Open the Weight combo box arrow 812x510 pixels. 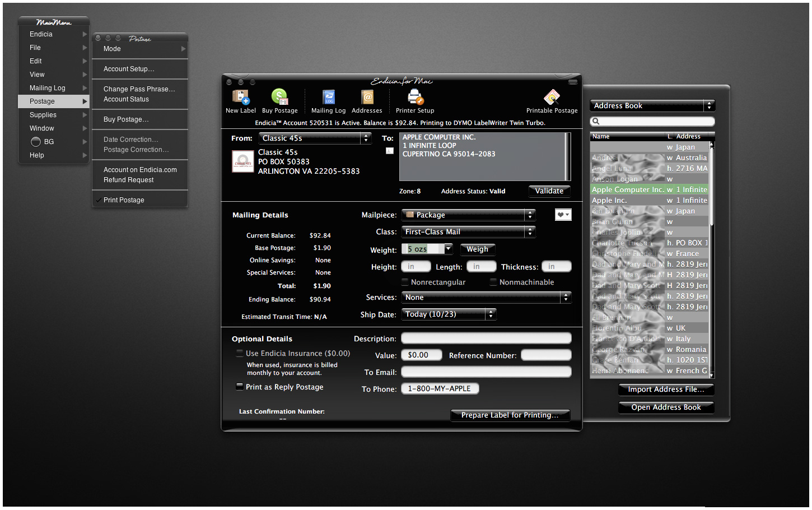point(448,249)
